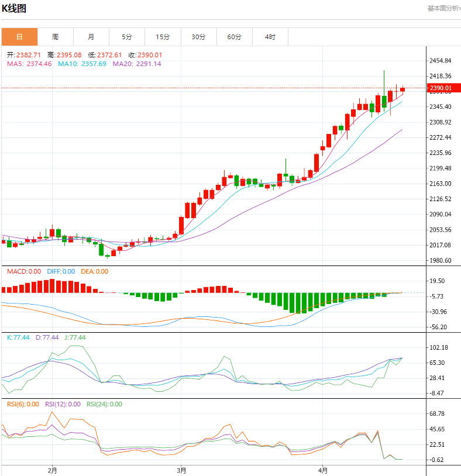
Task: Switch to the 日 daily chart tab
Action: [19, 37]
